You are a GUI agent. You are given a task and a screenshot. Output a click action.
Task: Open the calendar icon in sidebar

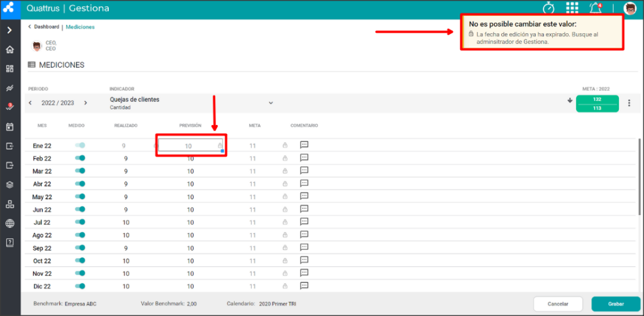coord(10,126)
